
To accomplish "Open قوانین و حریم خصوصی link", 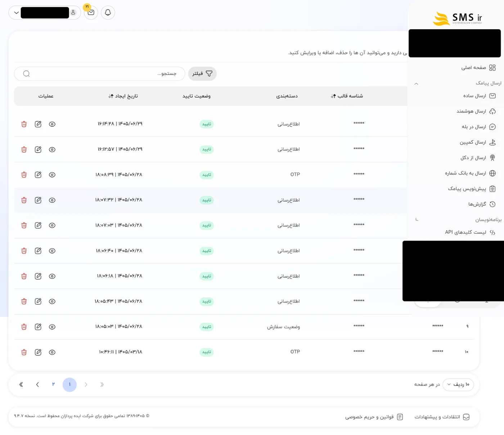I will pos(374,417).
